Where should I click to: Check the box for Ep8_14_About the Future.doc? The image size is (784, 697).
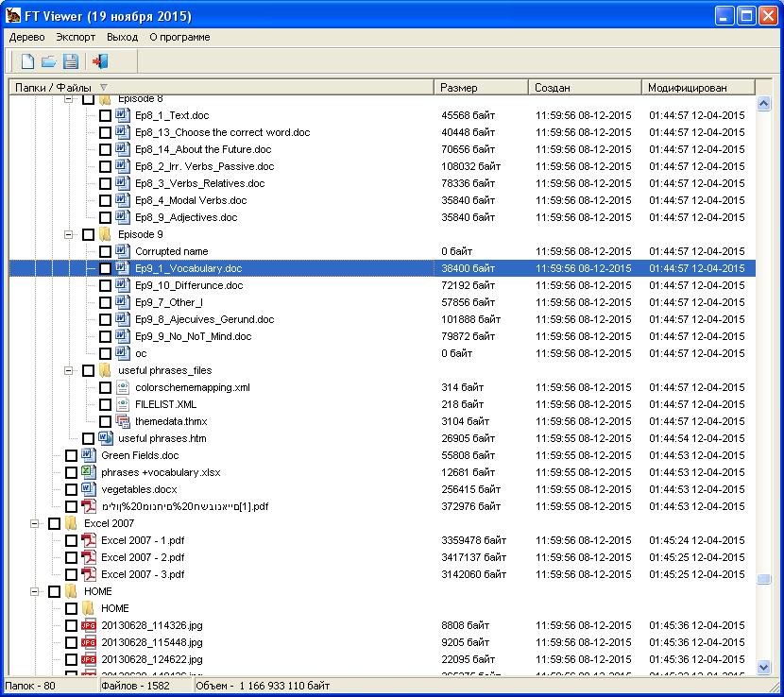click(x=105, y=149)
